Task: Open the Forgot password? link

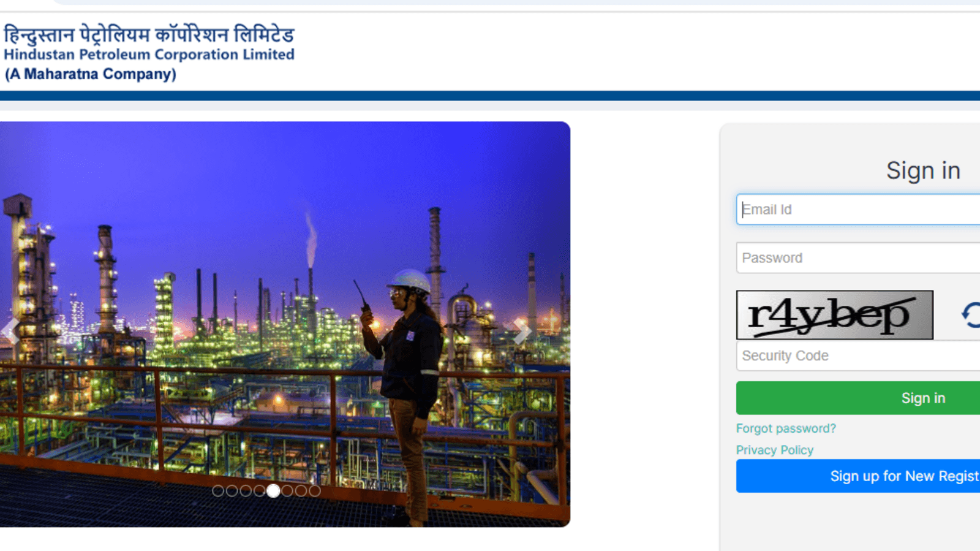Action: [786, 428]
